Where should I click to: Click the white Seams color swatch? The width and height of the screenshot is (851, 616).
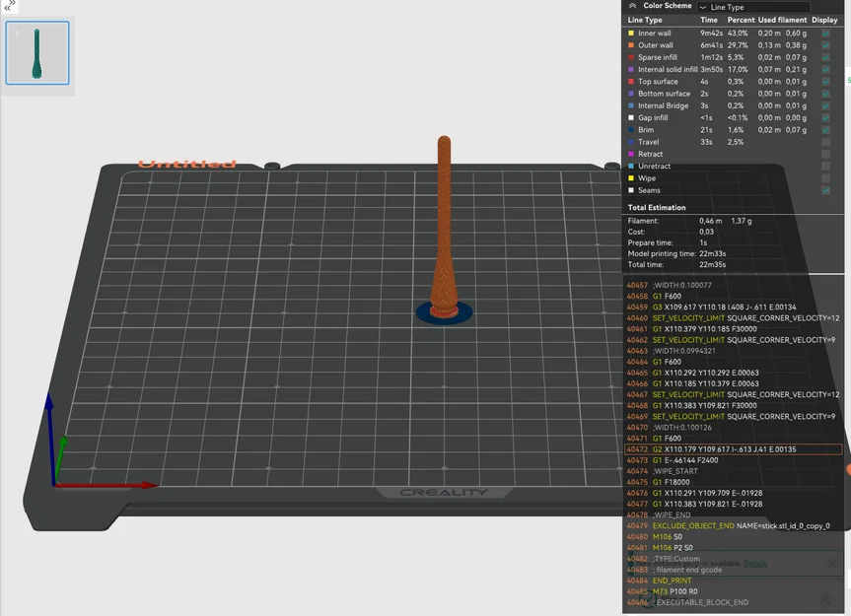631,190
